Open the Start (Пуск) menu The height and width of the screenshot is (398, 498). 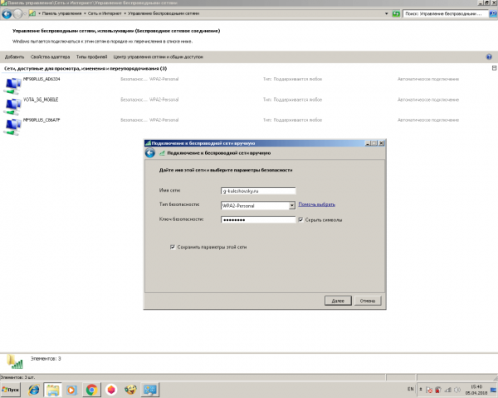(x=10, y=389)
